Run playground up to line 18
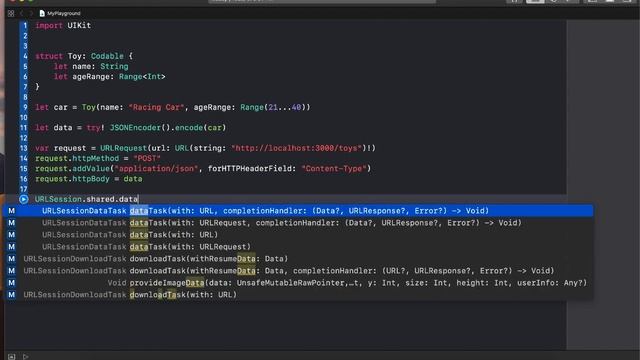Screen dimensions: 640x360 pos(24,199)
